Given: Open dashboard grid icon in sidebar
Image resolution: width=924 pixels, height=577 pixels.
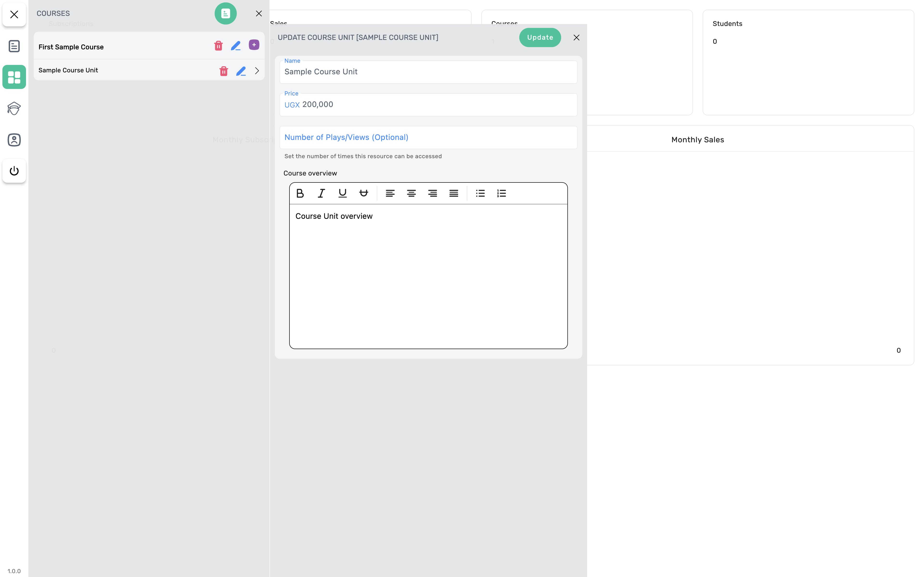Looking at the screenshot, I should pyautogui.click(x=14, y=77).
